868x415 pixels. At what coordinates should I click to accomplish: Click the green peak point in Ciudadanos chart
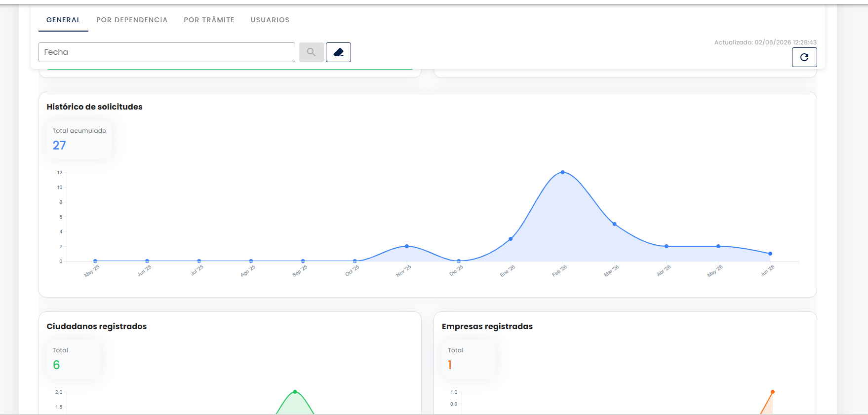pos(295,392)
